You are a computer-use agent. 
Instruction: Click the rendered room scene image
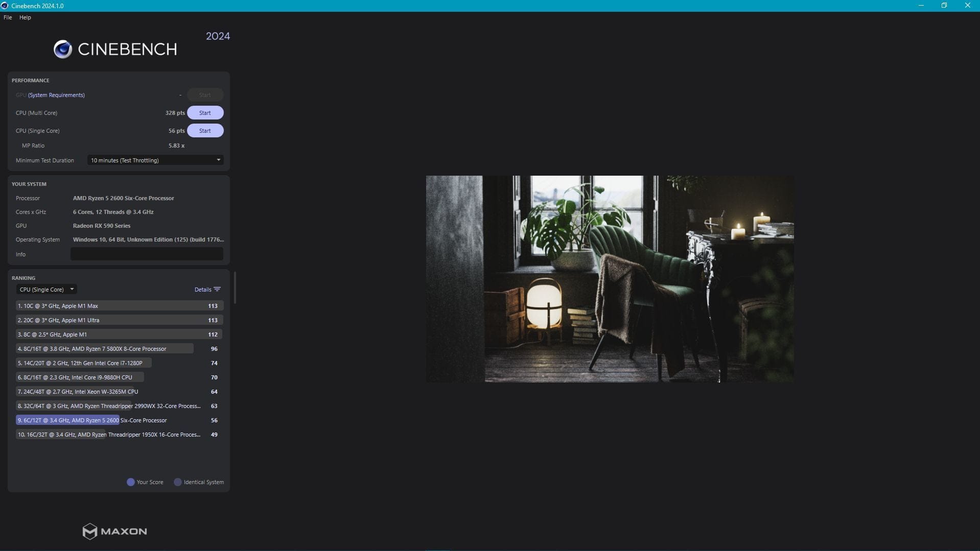point(610,279)
